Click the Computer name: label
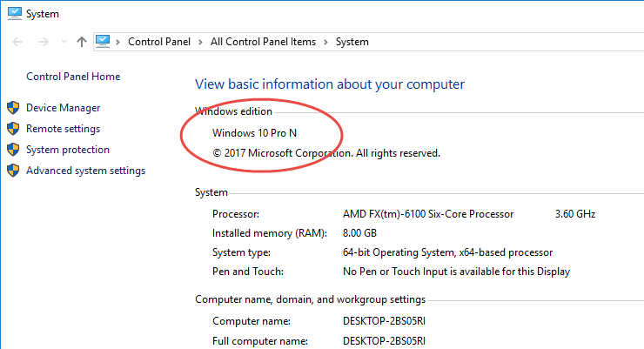The height and width of the screenshot is (349, 644). click(x=252, y=321)
